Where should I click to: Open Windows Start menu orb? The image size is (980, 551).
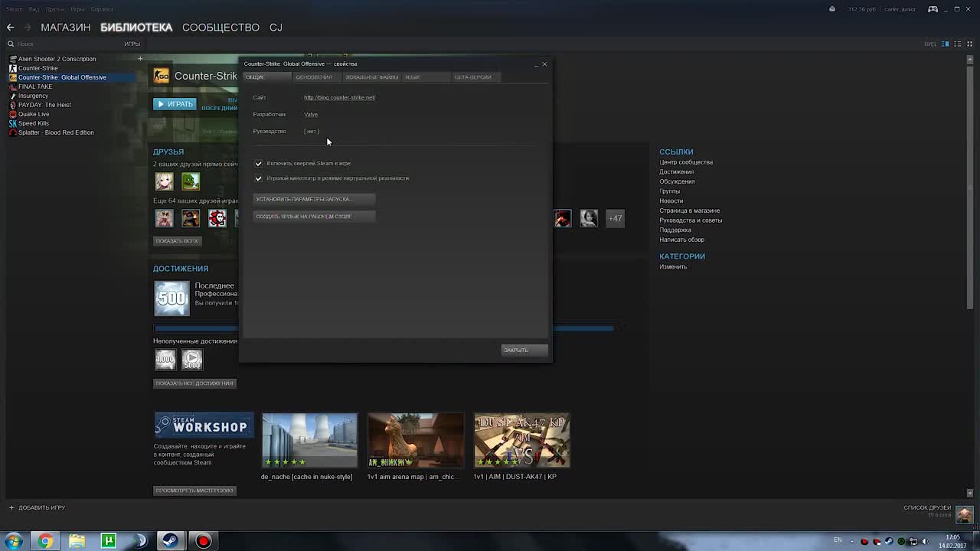[x=13, y=541]
